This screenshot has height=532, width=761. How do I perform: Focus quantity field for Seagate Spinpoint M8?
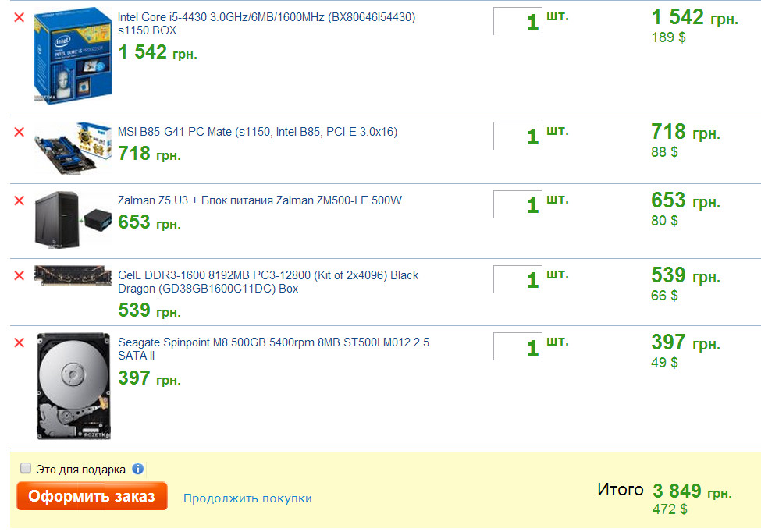click(517, 347)
